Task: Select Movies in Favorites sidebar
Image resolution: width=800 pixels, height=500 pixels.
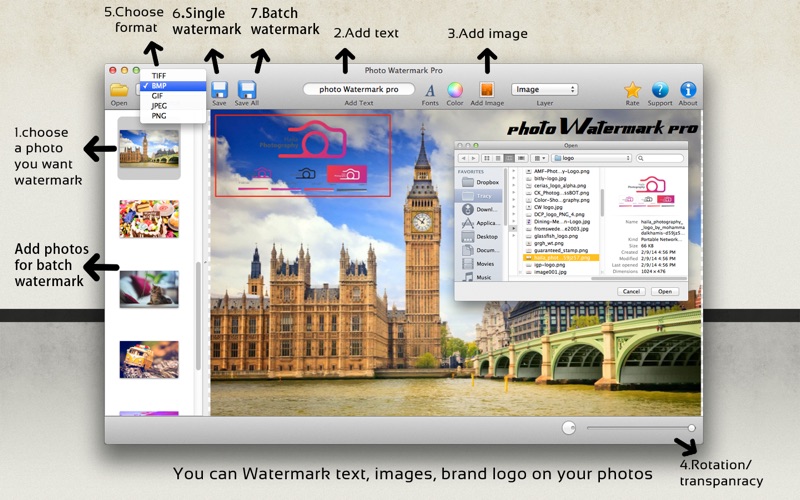Action: 480,264
